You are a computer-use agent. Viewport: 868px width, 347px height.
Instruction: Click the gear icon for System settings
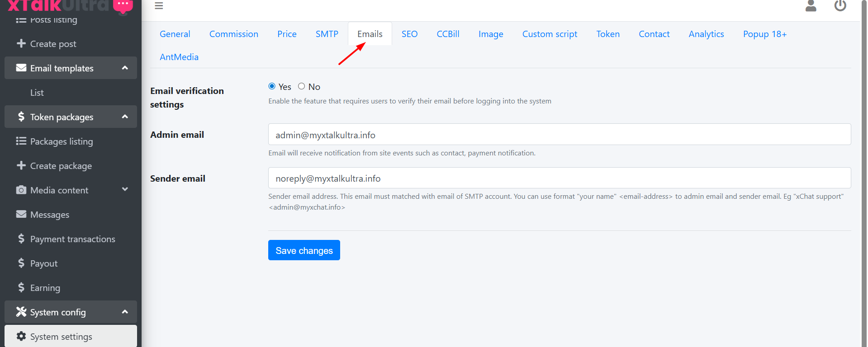point(21,336)
